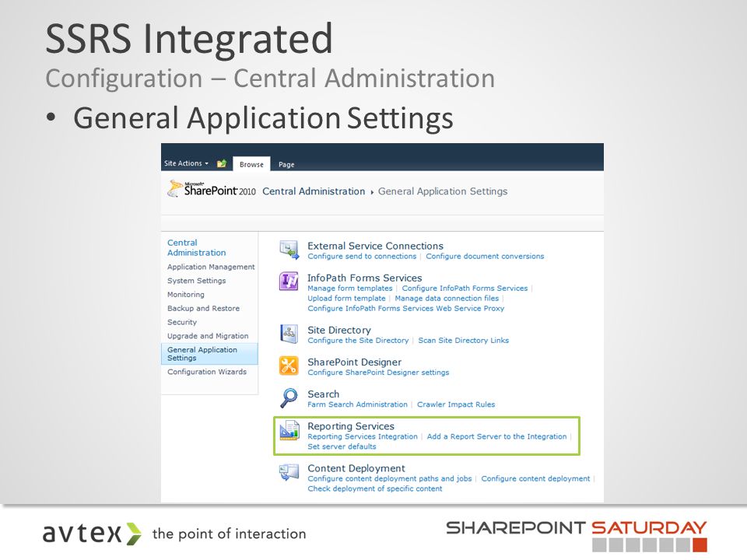
Task: Select Security in the sidebar
Action: (182, 322)
